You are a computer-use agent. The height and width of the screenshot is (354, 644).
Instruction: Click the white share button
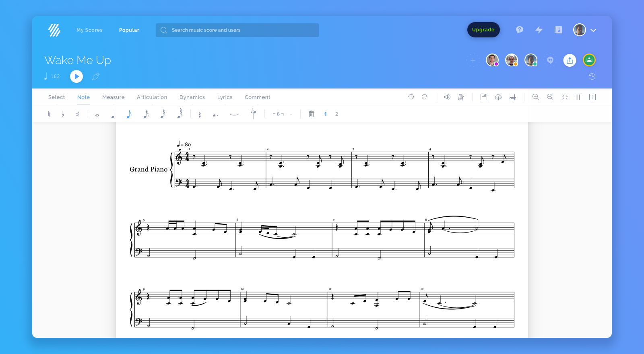point(570,60)
